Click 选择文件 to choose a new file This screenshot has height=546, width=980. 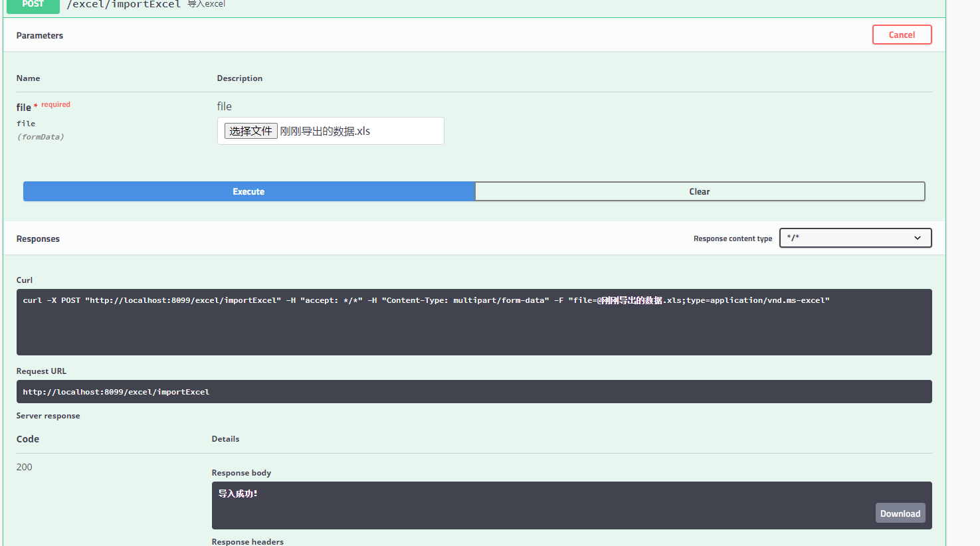(250, 130)
